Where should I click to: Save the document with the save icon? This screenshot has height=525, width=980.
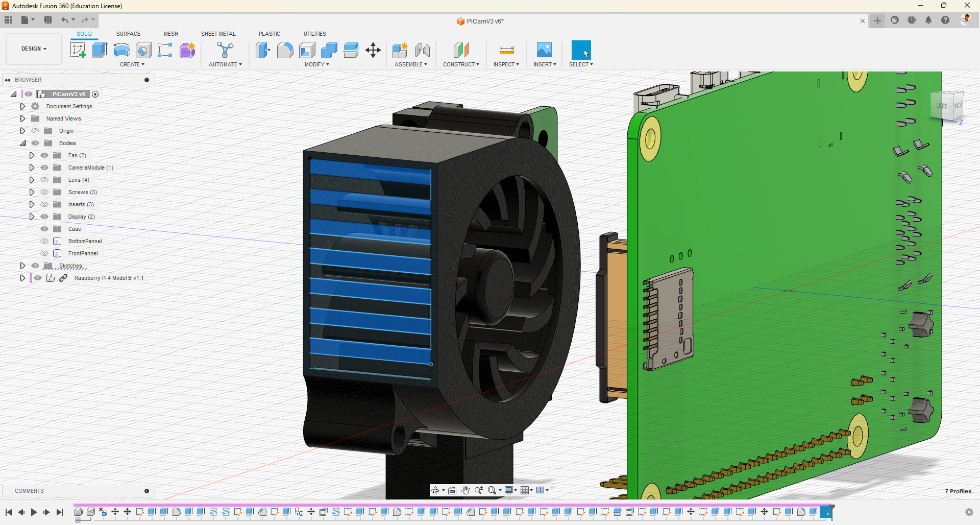tap(48, 20)
